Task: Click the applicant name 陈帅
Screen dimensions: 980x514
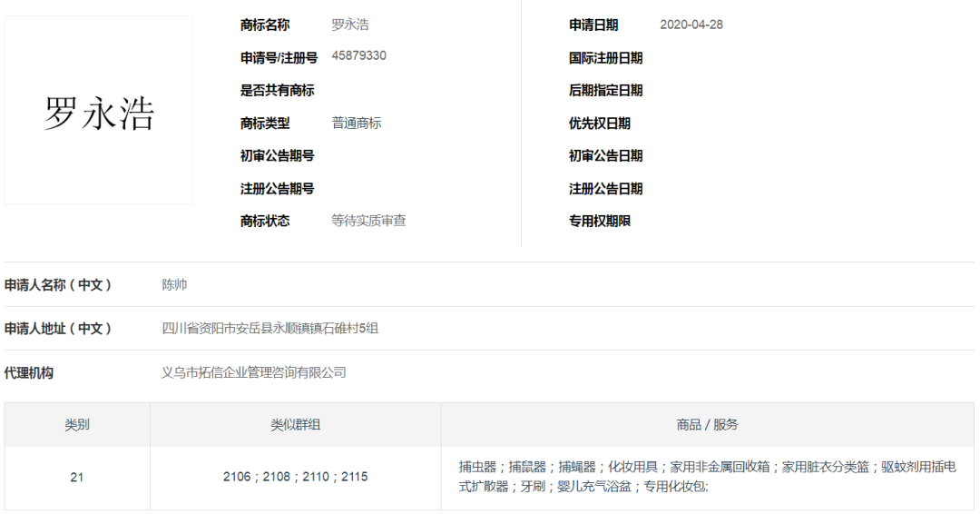Action: (174, 285)
